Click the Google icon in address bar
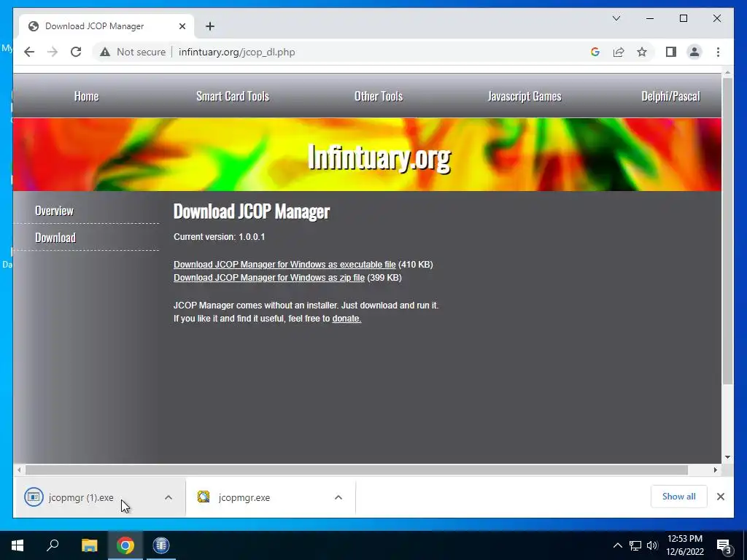 595,52
